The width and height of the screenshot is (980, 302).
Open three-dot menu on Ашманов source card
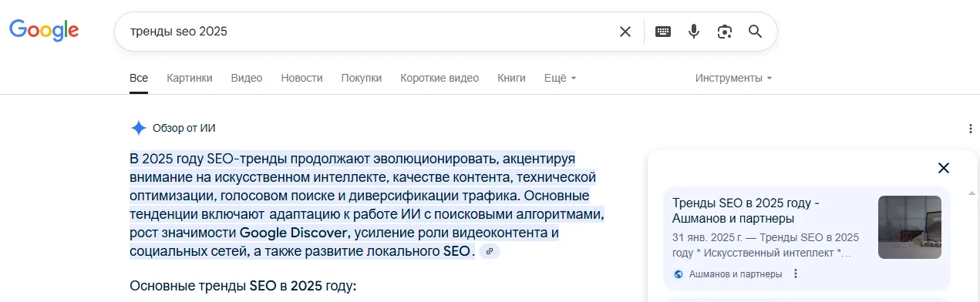tap(796, 273)
